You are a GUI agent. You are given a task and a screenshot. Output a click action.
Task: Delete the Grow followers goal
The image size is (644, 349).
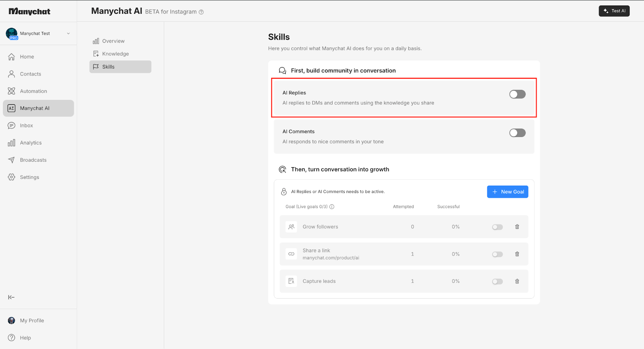(517, 227)
